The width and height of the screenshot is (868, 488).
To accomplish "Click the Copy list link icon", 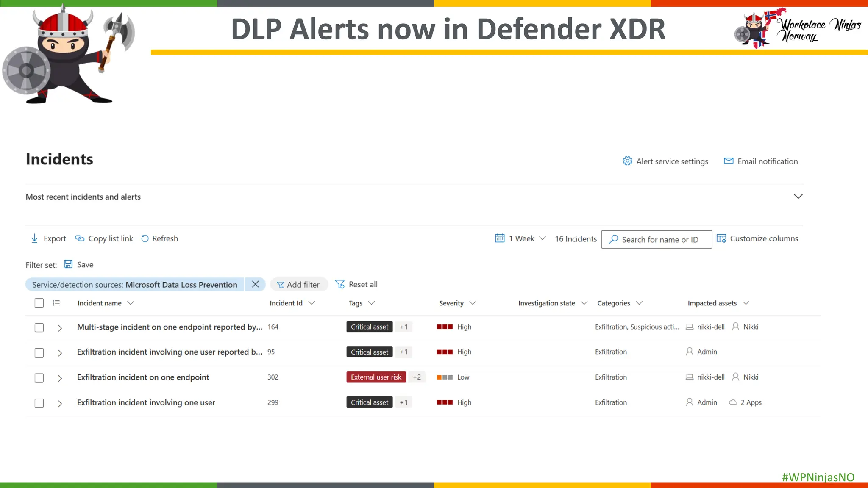I will pos(80,238).
